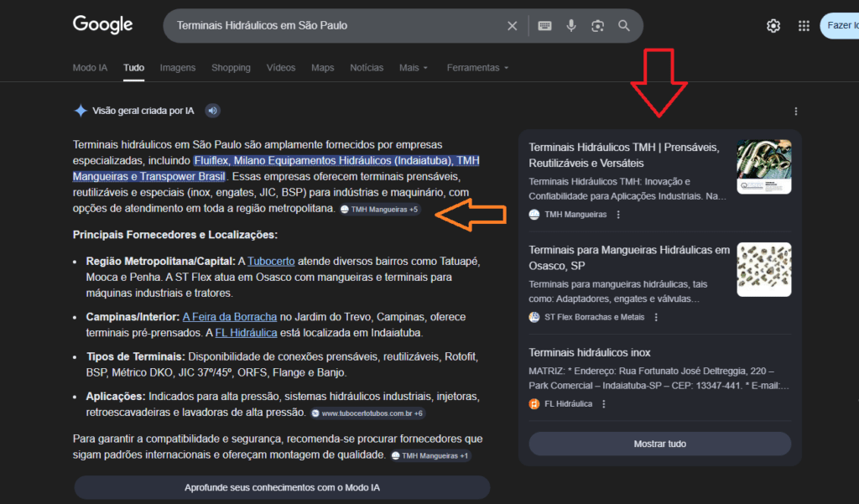Open the Fluiflex hyperlink

pos(211,159)
